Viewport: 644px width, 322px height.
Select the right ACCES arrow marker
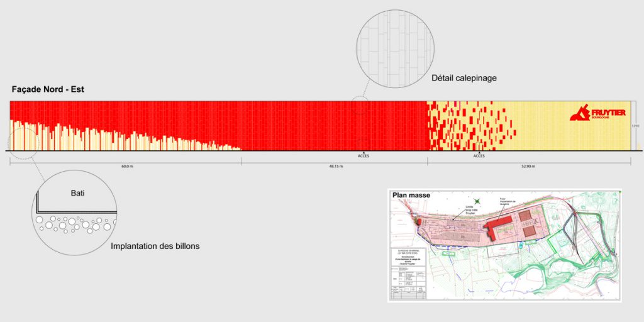pos(479,152)
